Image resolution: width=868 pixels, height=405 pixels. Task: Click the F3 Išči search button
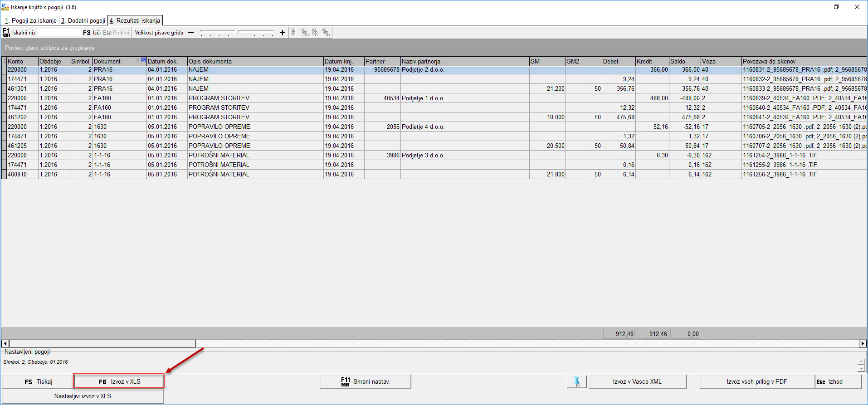(92, 33)
